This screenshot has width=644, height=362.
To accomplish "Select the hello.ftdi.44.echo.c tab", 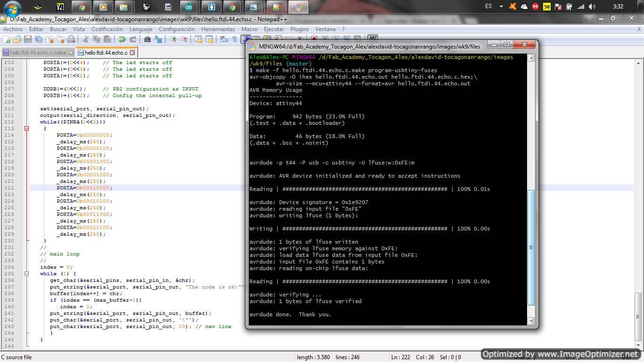I will pyautogui.click(x=106, y=53).
